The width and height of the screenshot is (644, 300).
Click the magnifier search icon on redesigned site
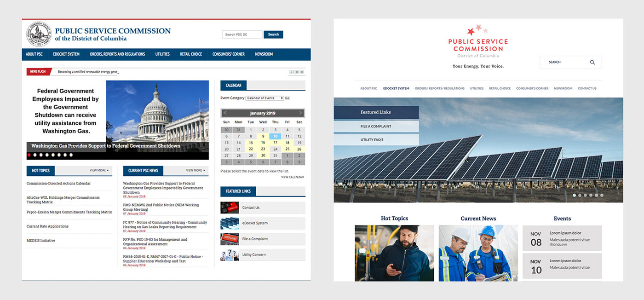tap(592, 62)
